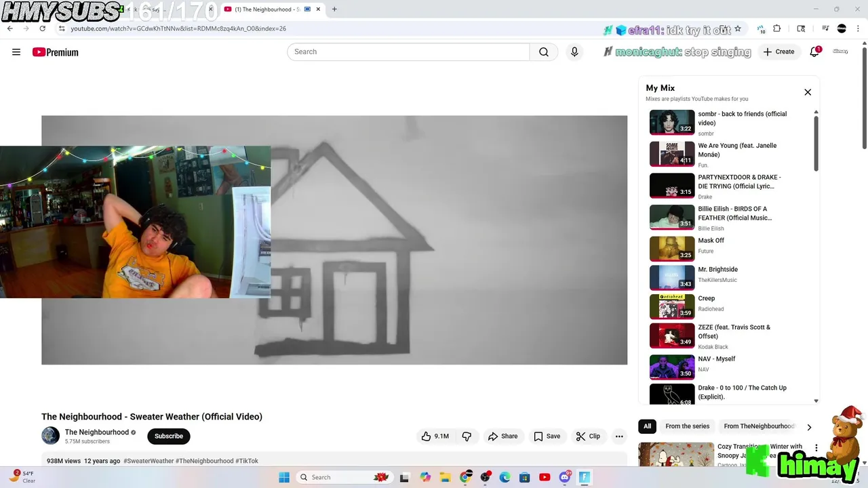Open OBS Studio taskbar icon
The width and height of the screenshot is (868, 488).
point(485,477)
